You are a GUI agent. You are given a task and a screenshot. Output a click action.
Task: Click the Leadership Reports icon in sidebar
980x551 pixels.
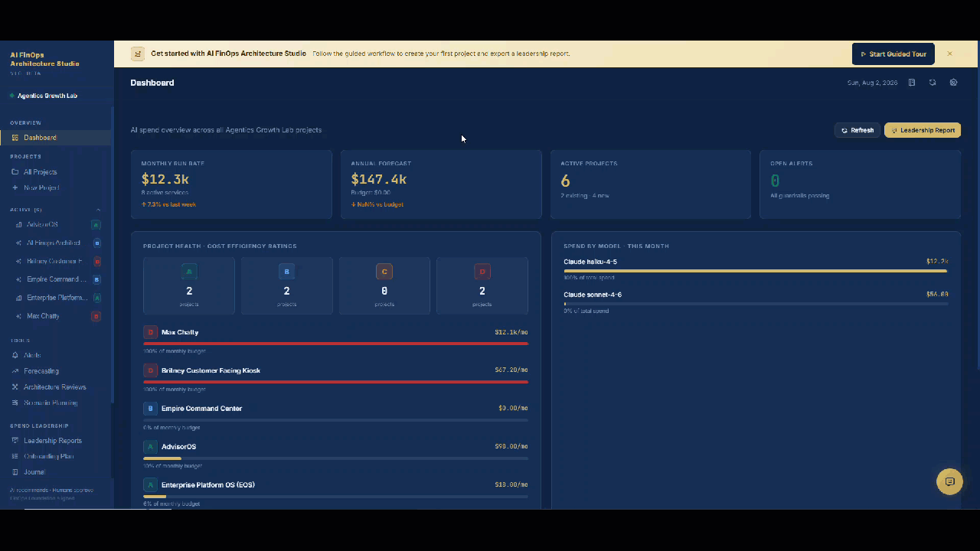(x=15, y=441)
